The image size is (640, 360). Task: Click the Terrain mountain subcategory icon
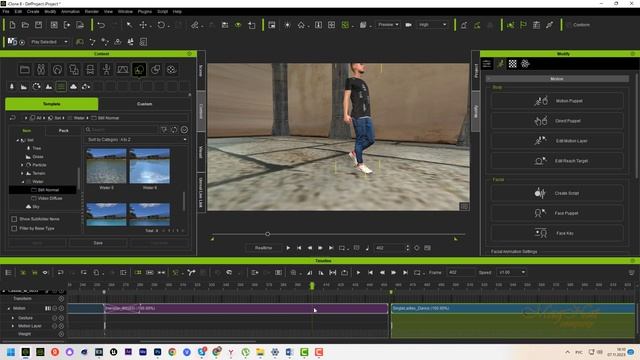49,87
